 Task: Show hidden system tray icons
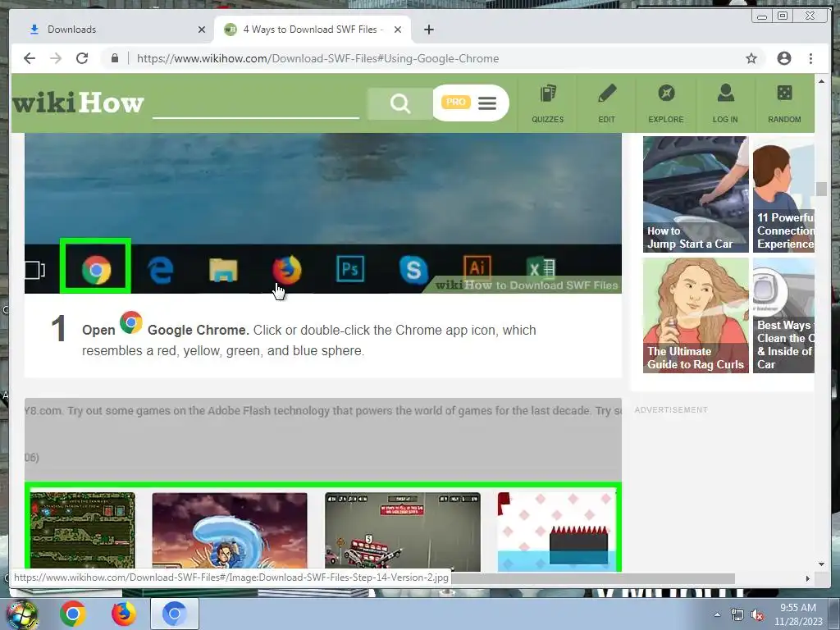pyautogui.click(x=717, y=614)
